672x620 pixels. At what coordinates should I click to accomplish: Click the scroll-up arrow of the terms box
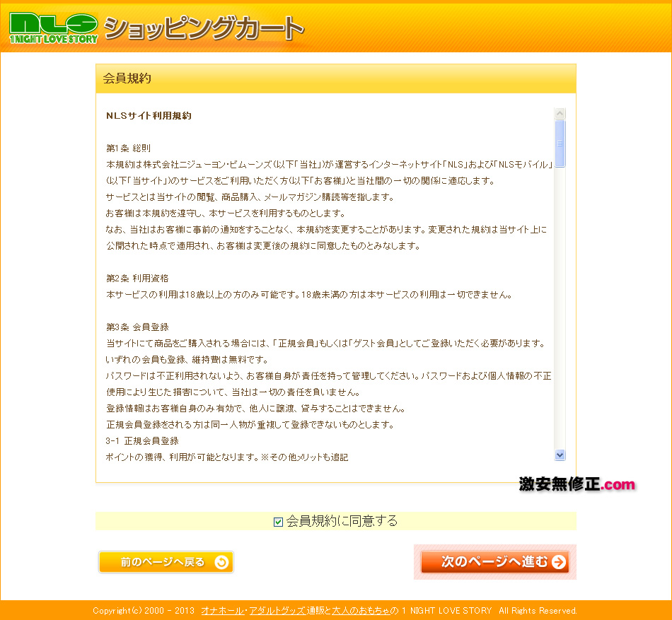(560, 114)
